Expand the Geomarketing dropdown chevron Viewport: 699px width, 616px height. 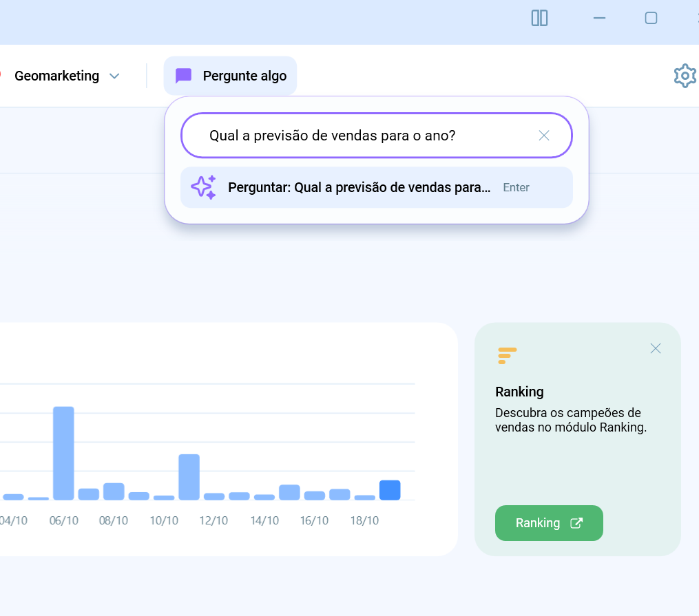114,76
